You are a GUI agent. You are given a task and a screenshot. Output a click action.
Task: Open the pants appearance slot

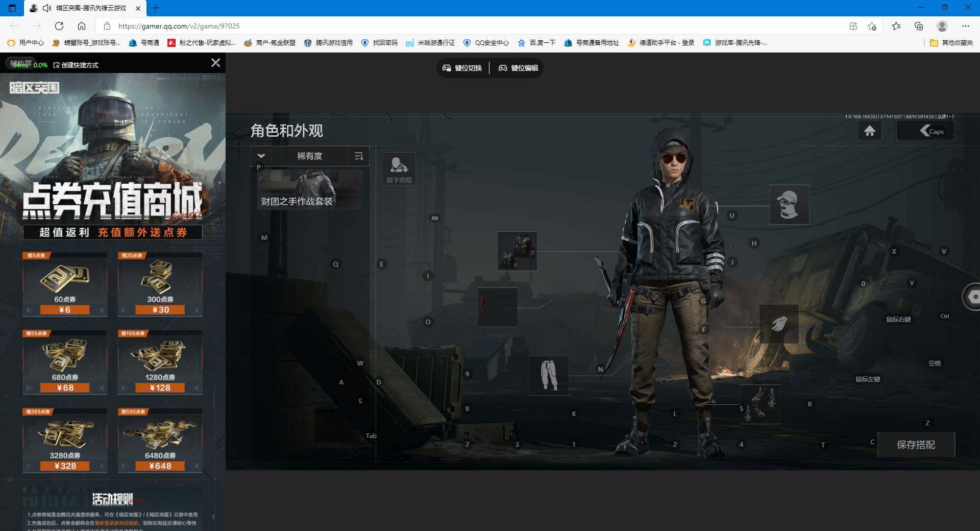pyautogui.click(x=549, y=376)
